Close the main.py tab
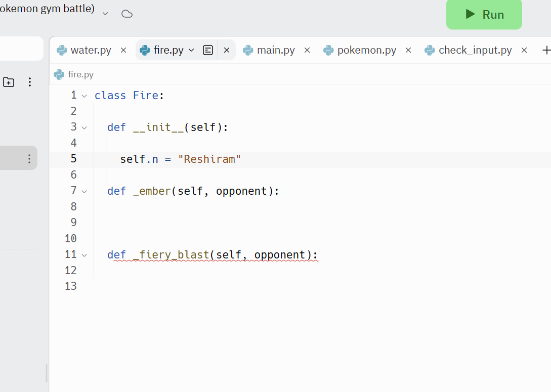The width and height of the screenshot is (551, 392). tap(307, 50)
